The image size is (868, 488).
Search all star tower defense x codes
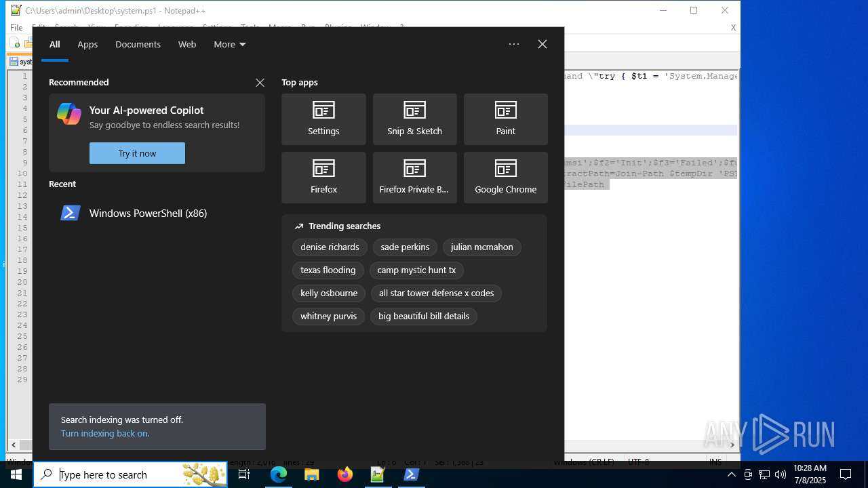437,293
